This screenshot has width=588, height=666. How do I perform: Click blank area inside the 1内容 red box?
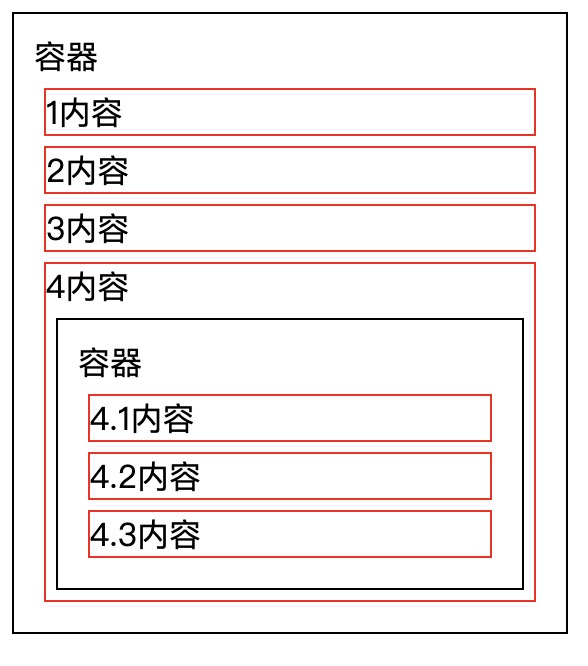(x=327, y=113)
